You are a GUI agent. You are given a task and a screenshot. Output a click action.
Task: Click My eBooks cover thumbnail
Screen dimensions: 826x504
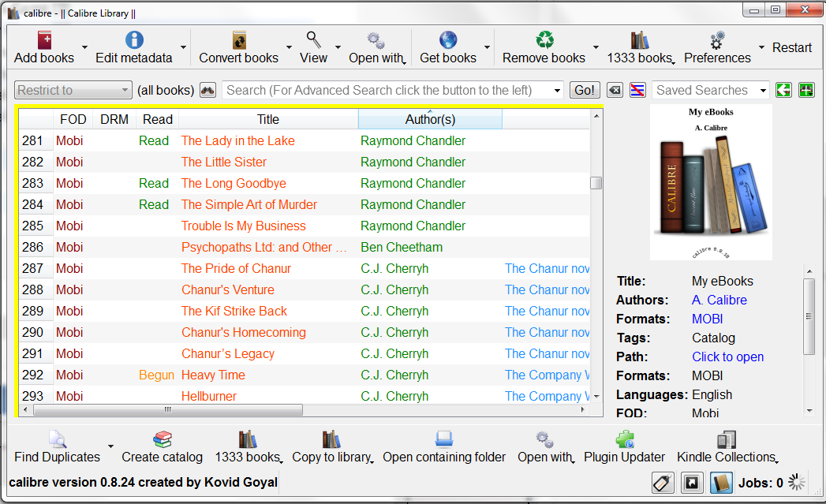711,181
